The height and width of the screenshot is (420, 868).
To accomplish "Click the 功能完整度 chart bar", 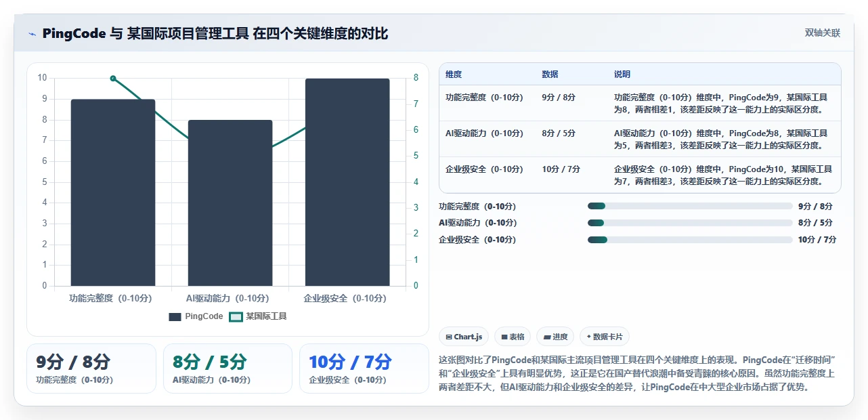I will click(113, 192).
